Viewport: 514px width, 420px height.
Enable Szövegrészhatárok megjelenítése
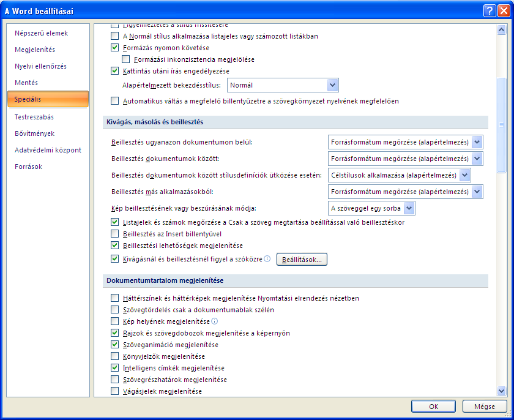tap(115, 380)
